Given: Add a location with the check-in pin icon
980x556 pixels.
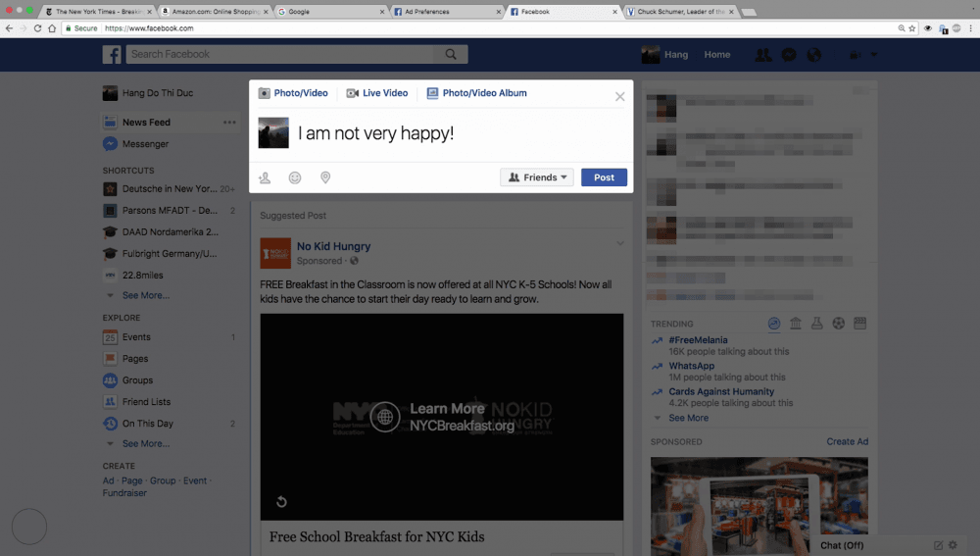Looking at the screenshot, I should (325, 177).
